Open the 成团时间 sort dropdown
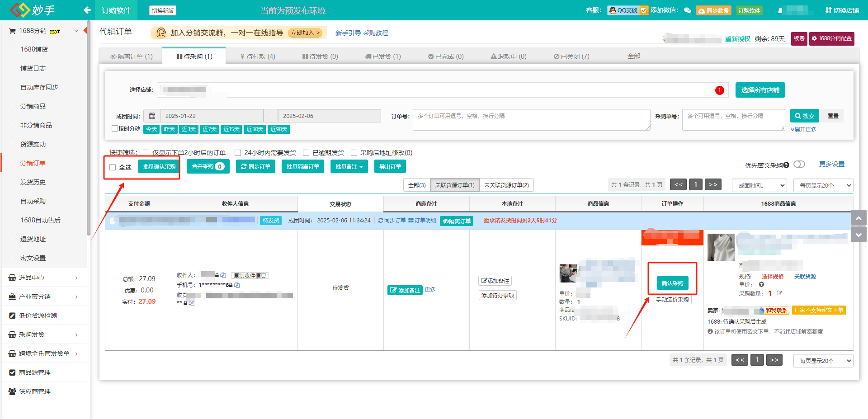The width and height of the screenshot is (868, 419). pos(759,185)
